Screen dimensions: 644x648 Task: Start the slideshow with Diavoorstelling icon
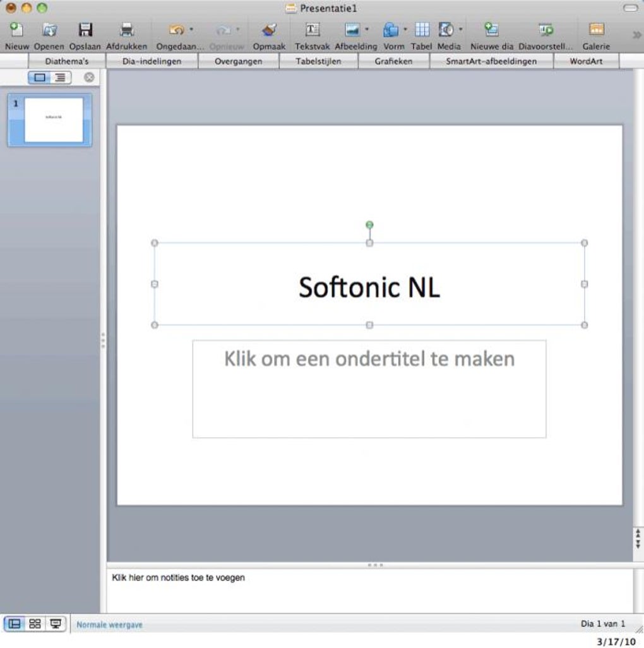pyautogui.click(x=546, y=30)
